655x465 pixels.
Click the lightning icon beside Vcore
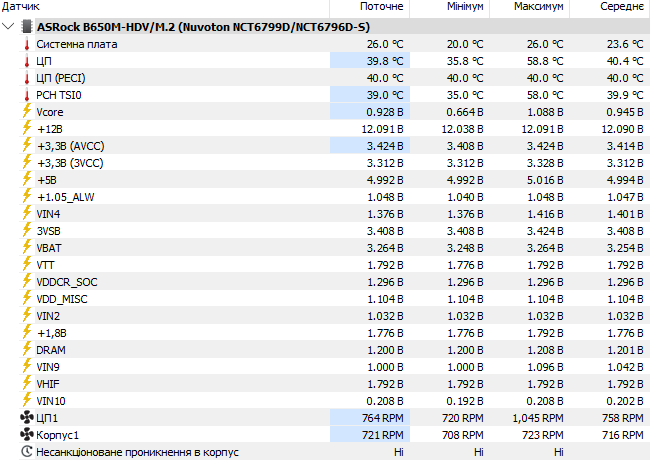click(x=27, y=111)
